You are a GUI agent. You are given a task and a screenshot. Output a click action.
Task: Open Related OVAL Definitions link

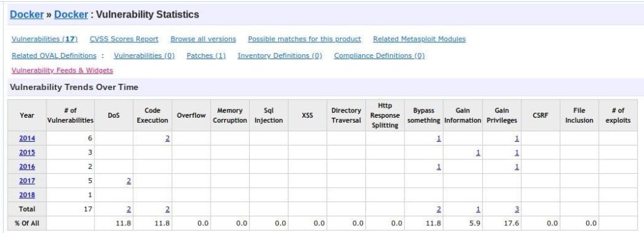click(x=54, y=55)
